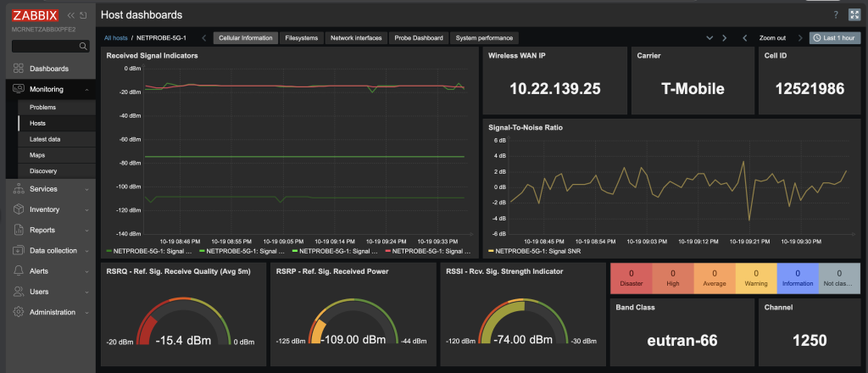The height and width of the screenshot is (373, 868).
Task: Open the help question mark icon
Action: tap(836, 15)
